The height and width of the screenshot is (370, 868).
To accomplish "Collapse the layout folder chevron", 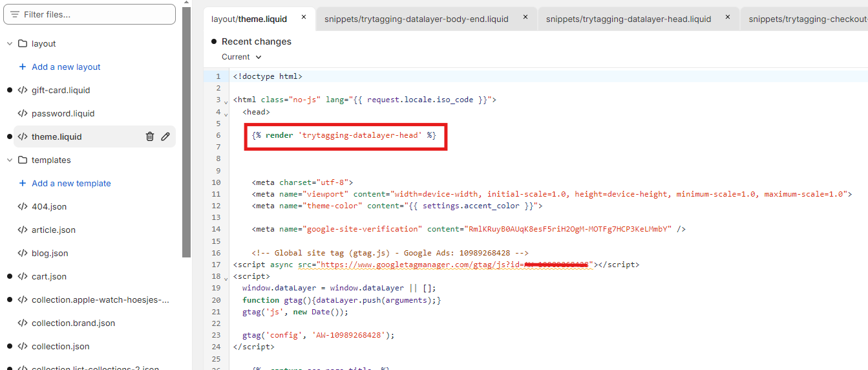I will pos(10,43).
